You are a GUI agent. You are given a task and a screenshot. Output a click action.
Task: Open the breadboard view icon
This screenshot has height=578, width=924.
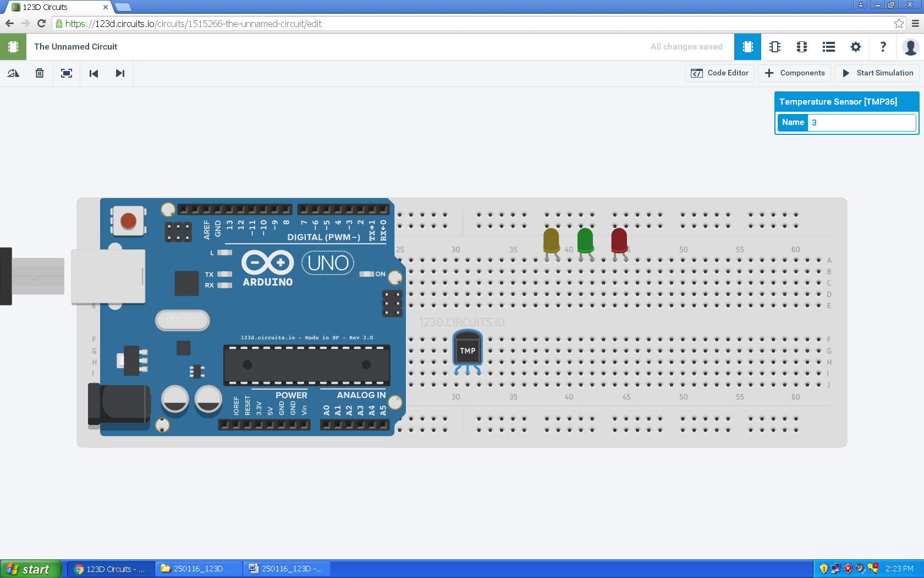point(747,47)
